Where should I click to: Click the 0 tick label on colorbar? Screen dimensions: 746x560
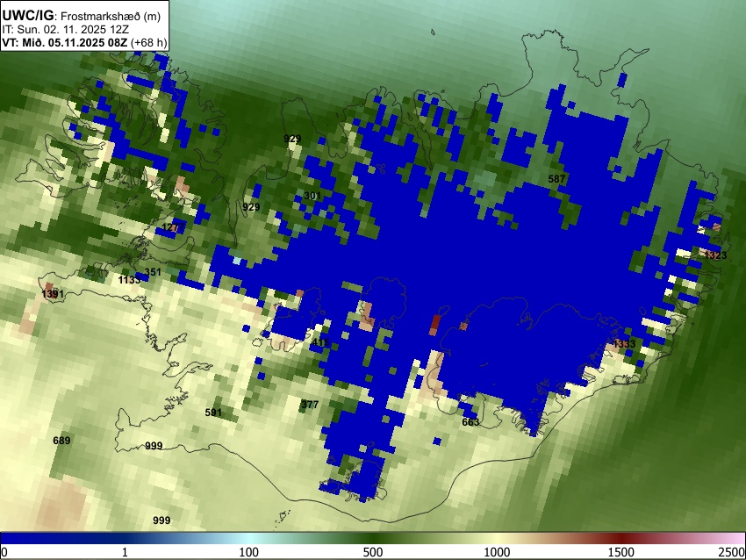pyautogui.click(x=4, y=552)
